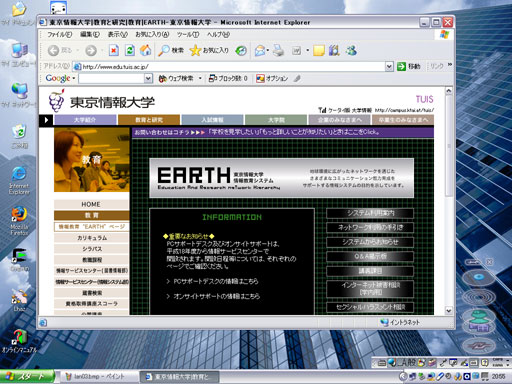Open the View (表示) menu

[x=118, y=34]
